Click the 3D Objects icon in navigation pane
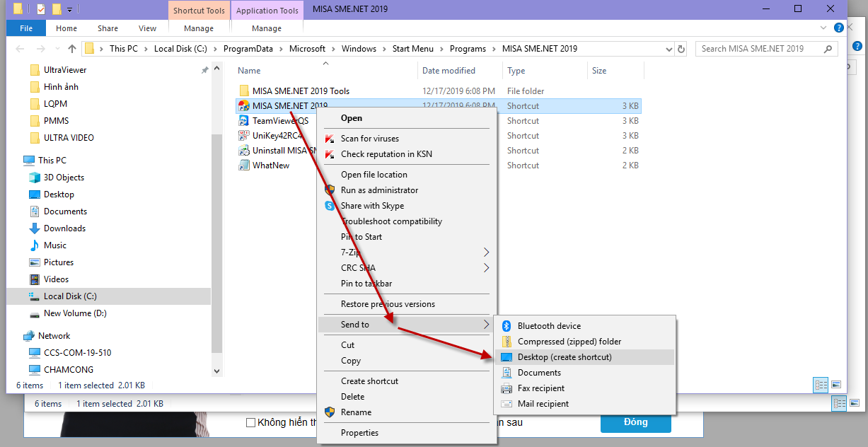Viewport: 868px width, 447px height. coord(35,178)
